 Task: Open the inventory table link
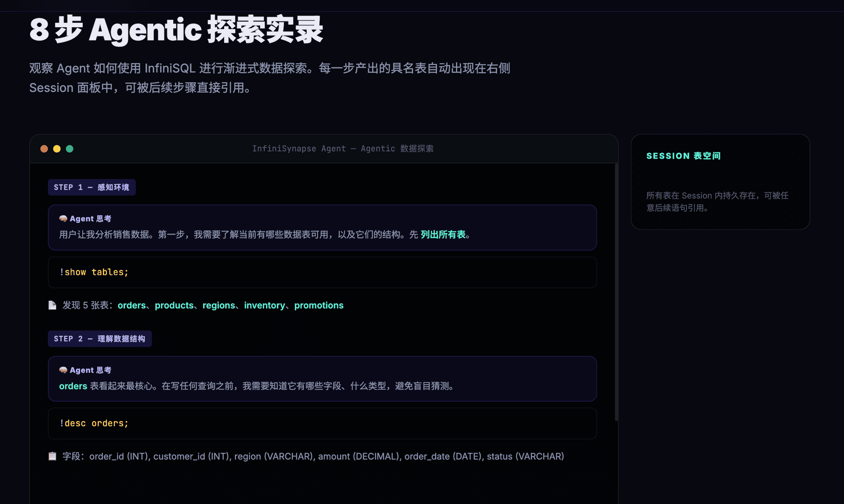click(264, 305)
